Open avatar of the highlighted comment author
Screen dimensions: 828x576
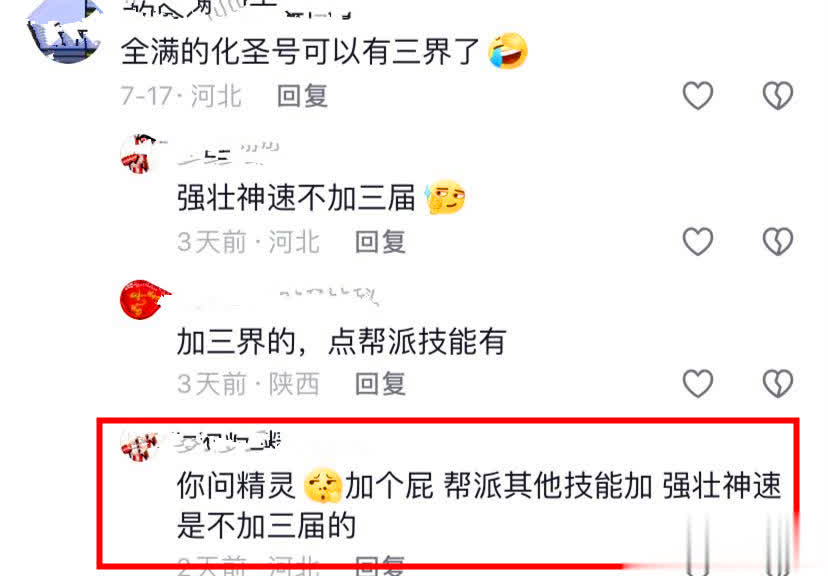pos(140,446)
